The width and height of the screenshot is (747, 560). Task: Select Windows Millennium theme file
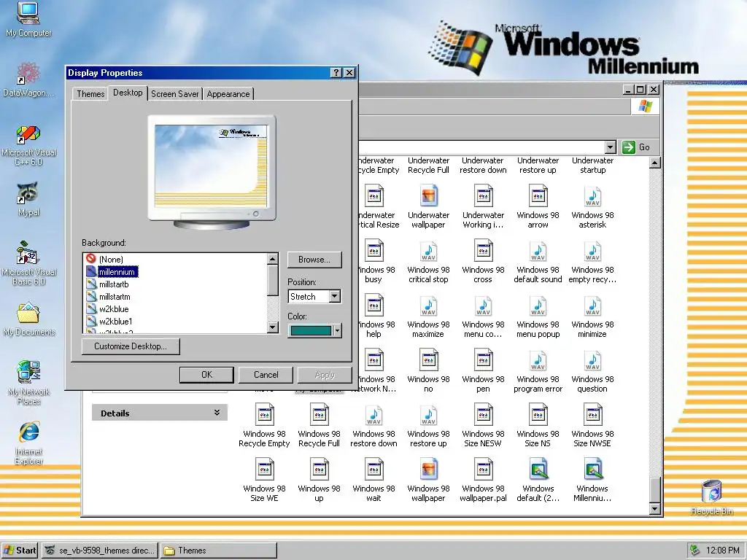[592, 481]
